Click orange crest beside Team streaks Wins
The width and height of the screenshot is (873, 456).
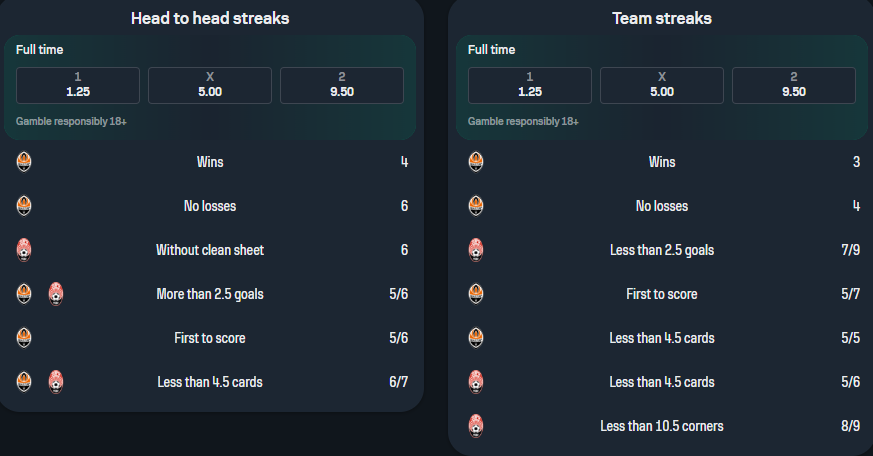pos(477,162)
